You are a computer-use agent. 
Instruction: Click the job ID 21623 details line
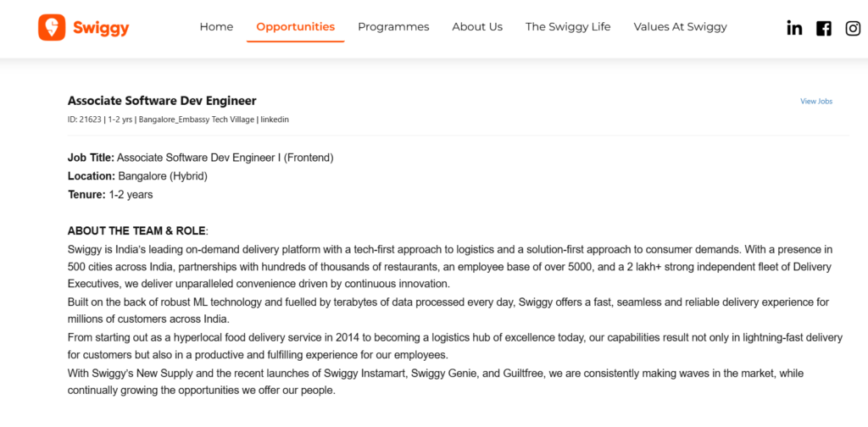178,119
